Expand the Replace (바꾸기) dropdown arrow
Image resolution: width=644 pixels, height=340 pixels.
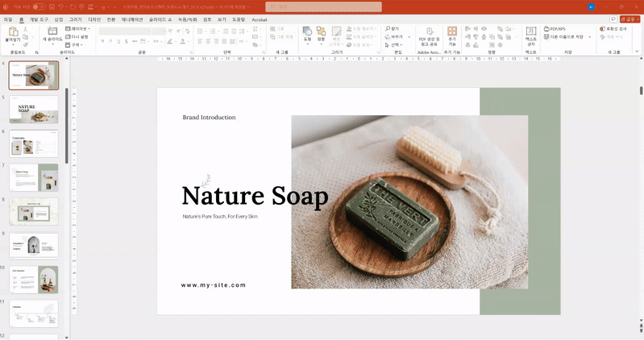point(409,37)
